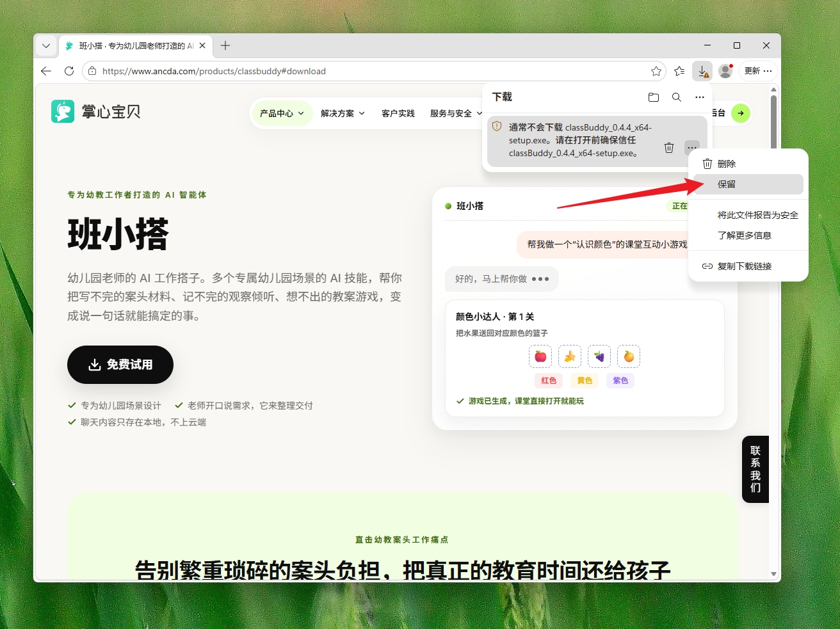Click the 专为幼儿园场景设计 feature text
Image resolution: width=840 pixels, height=629 pixels.
[x=121, y=406]
